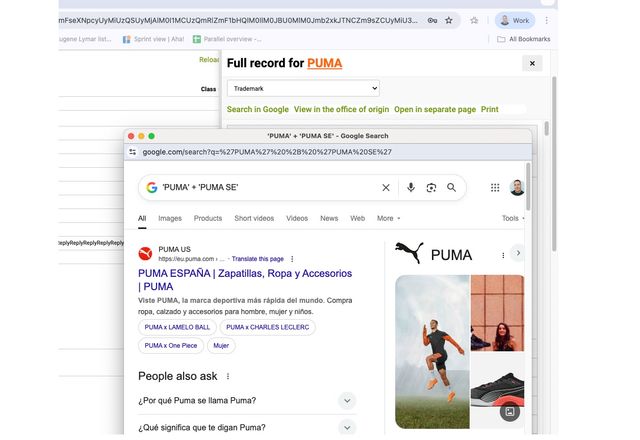Open the Google apps grid
This screenshot has height=440, width=640.
[x=495, y=187]
